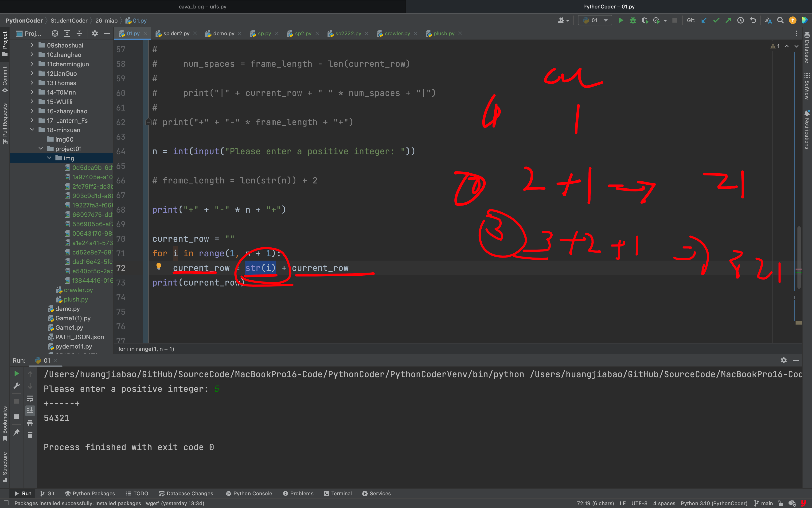This screenshot has height=508, width=812.
Task: Start debugging with the bug icon
Action: click(x=633, y=20)
